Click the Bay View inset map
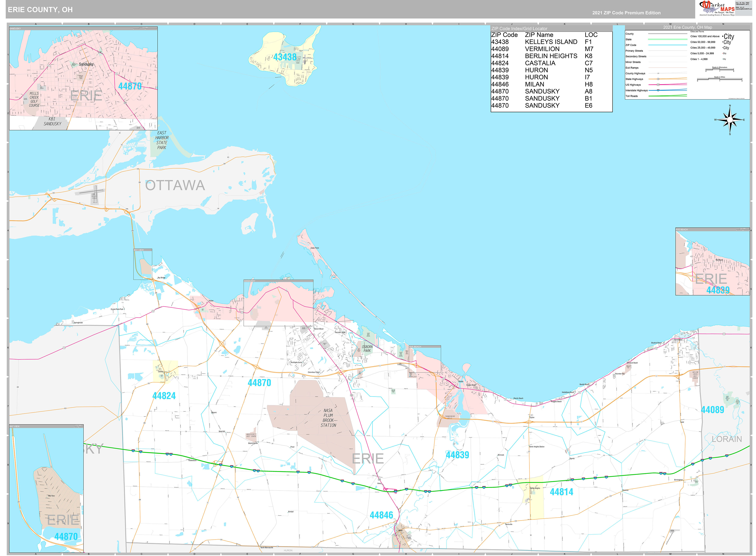This screenshot has height=556, width=756. point(46,488)
